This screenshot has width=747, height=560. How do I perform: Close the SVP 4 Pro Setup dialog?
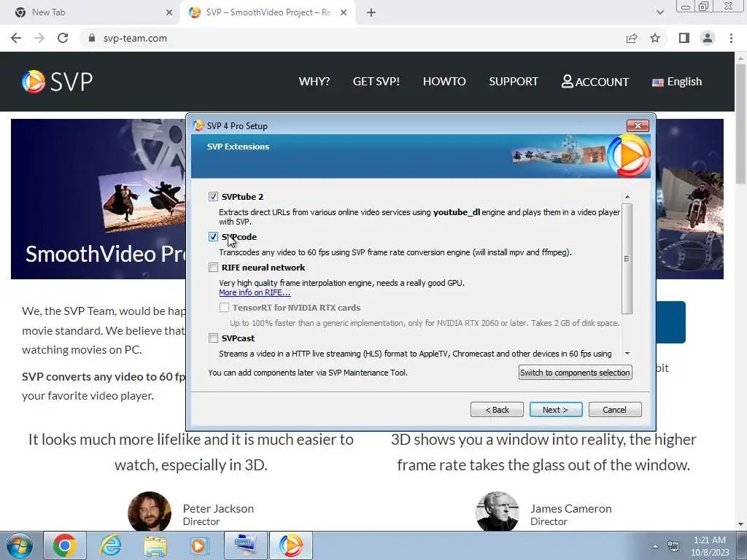coord(638,125)
